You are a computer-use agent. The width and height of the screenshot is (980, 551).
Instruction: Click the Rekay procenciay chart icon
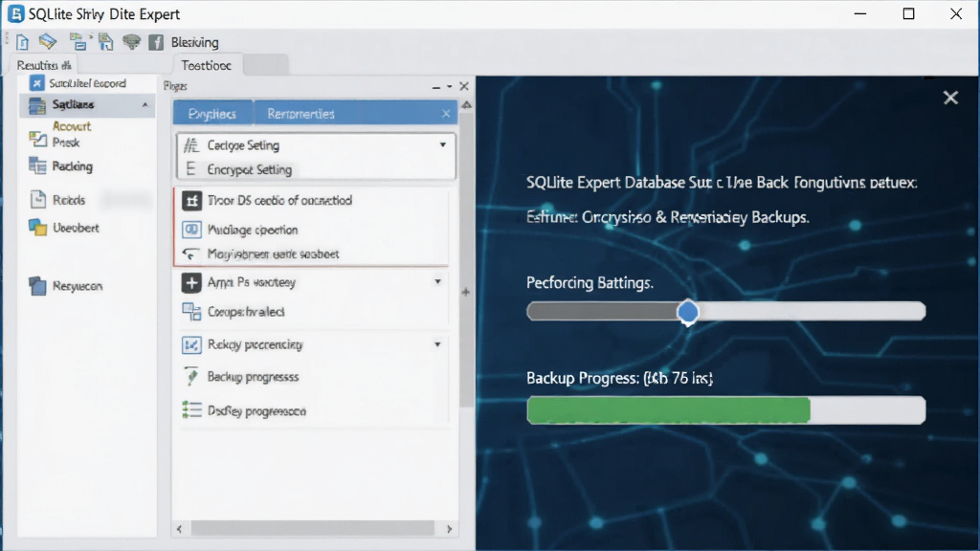coord(191,344)
